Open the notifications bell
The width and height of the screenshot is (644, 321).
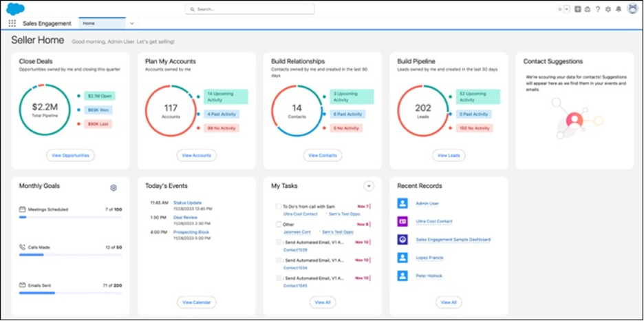[x=618, y=9]
